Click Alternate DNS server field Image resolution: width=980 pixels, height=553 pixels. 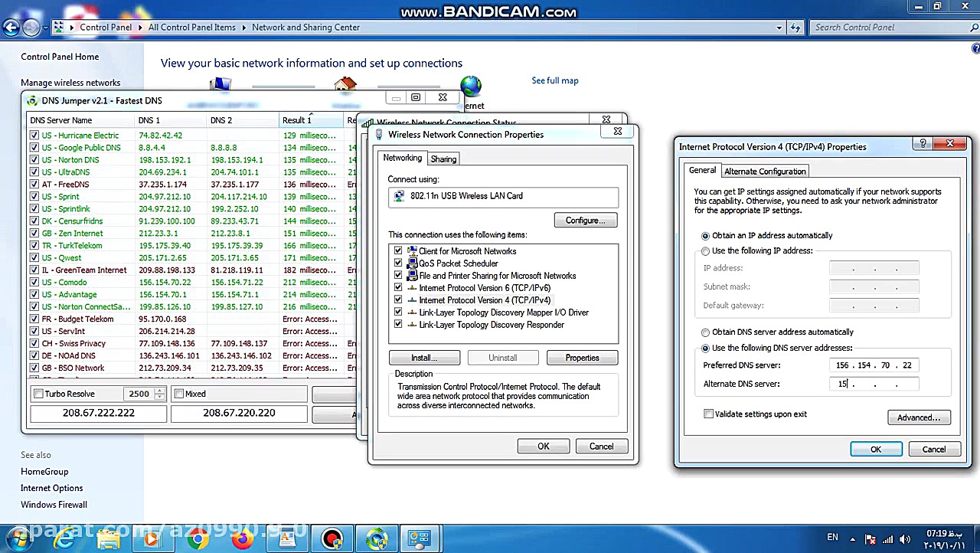tap(874, 384)
